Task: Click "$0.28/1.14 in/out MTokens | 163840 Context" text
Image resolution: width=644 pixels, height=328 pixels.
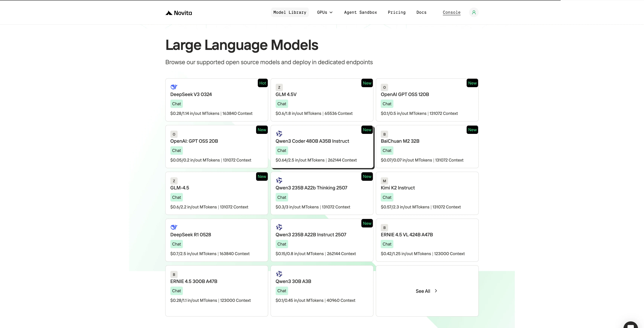Action: tap(211, 114)
